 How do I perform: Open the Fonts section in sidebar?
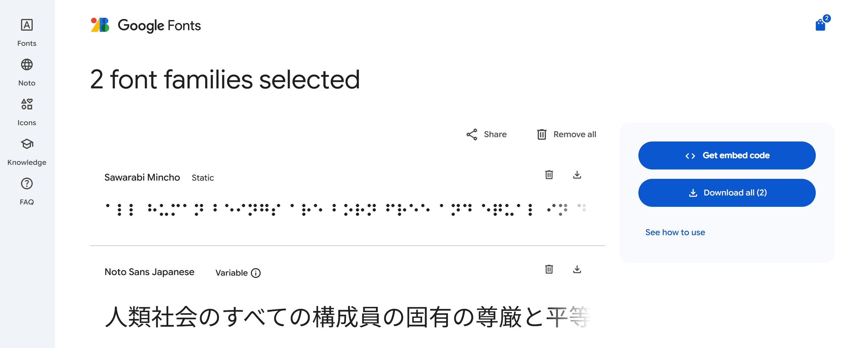[x=27, y=32]
